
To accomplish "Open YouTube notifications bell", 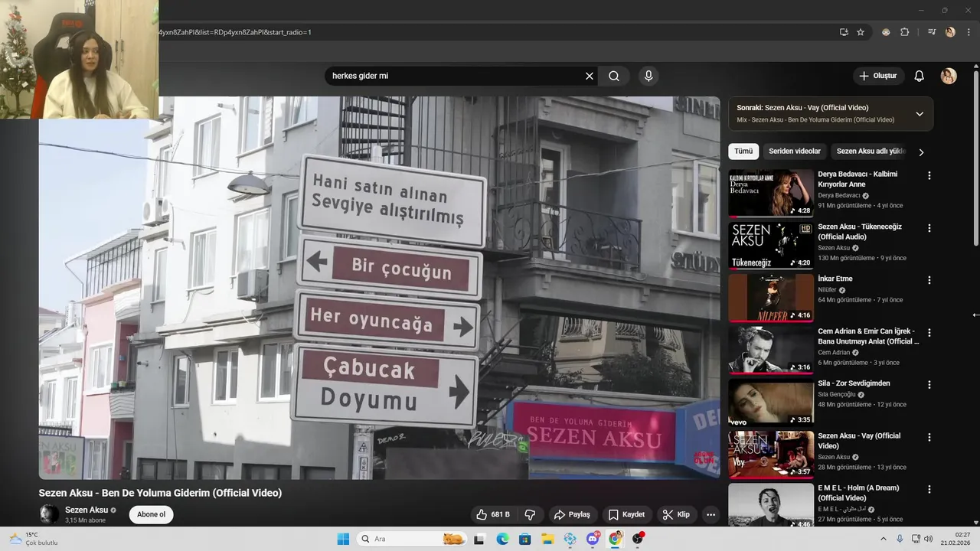I will click(920, 76).
